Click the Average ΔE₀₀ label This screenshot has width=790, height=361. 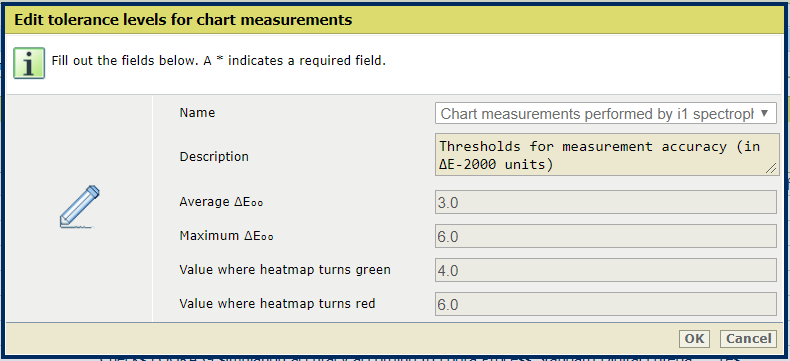click(x=222, y=202)
